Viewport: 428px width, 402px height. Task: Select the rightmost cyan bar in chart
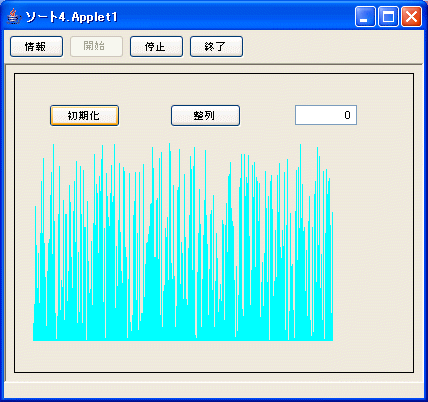tap(332, 276)
